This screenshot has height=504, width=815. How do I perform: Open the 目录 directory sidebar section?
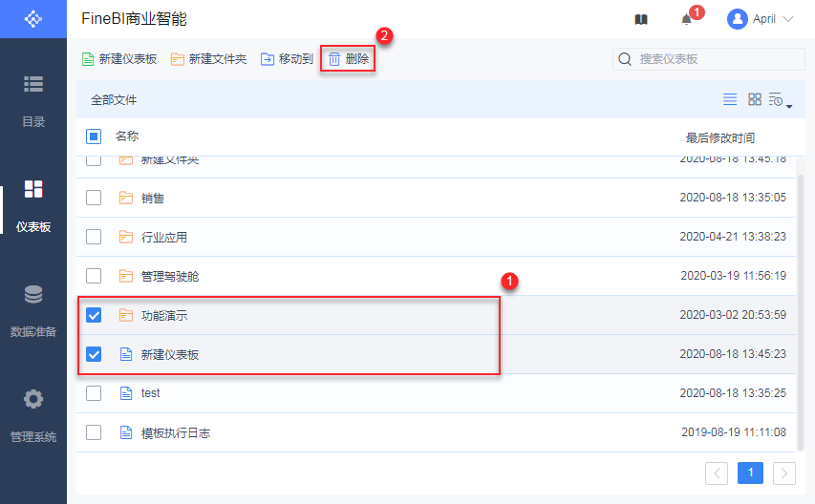click(33, 102)
